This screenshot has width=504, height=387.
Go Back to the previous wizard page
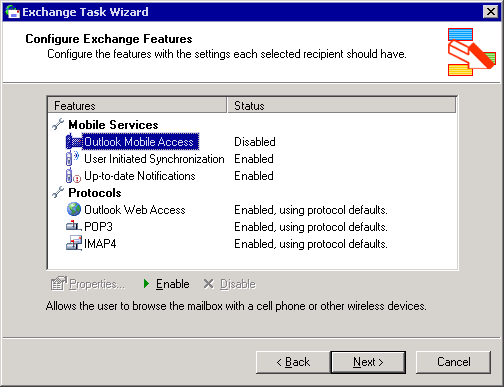click(293, 362)
